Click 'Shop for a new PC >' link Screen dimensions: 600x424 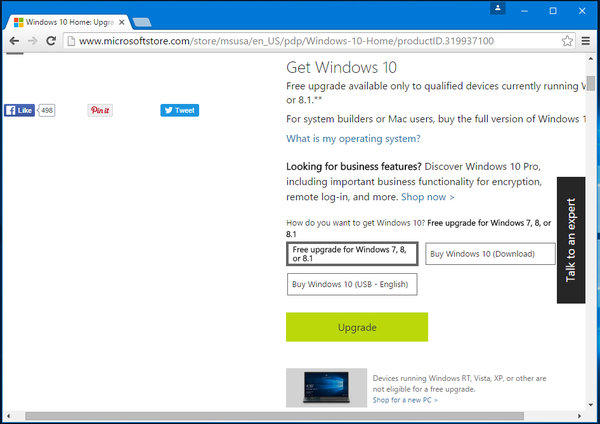coord(405,400)
